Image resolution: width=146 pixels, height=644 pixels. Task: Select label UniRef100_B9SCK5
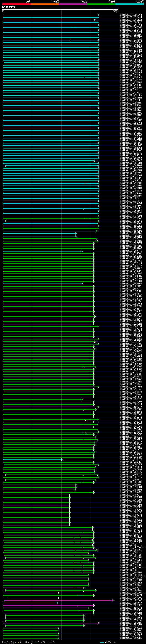click(131, 226)
